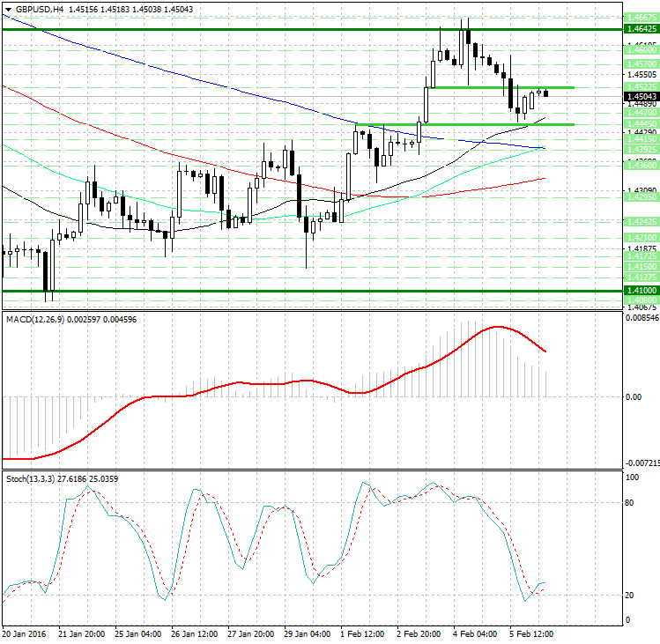Image resolution: width=660 pixels, height=644 pixels.
Task: Select the 1.42100 price label
Action: pyautogui.click(x=641, y=237)
